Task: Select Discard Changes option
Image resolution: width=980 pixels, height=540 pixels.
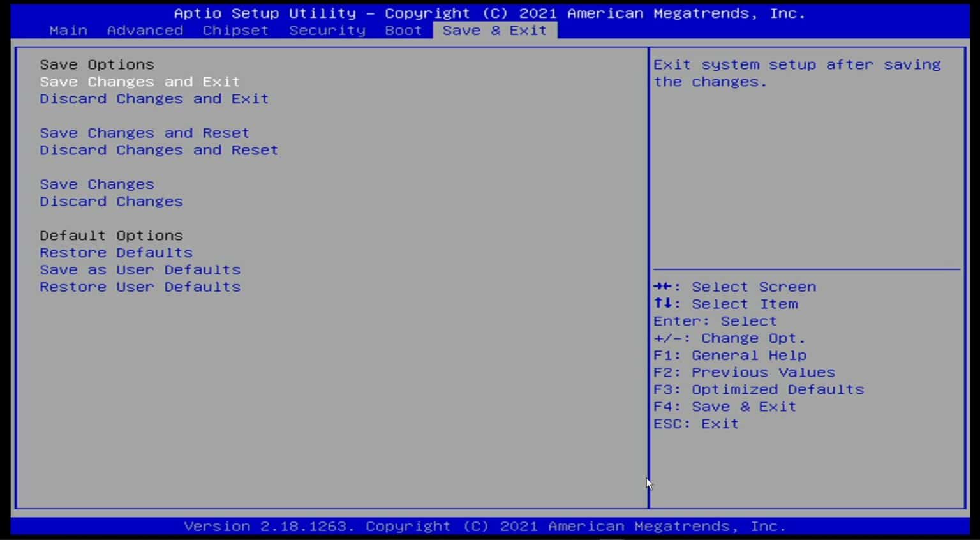Action: 111,201
